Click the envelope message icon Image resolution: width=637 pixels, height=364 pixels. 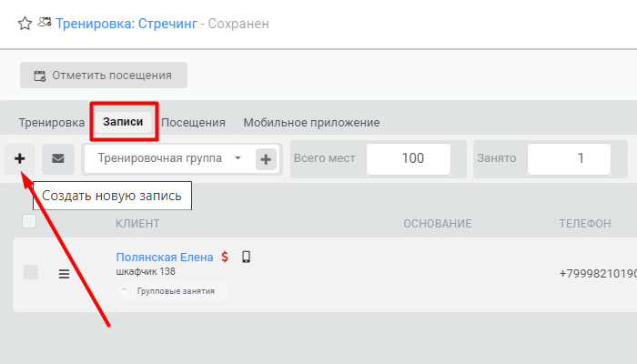pos(58,158)
